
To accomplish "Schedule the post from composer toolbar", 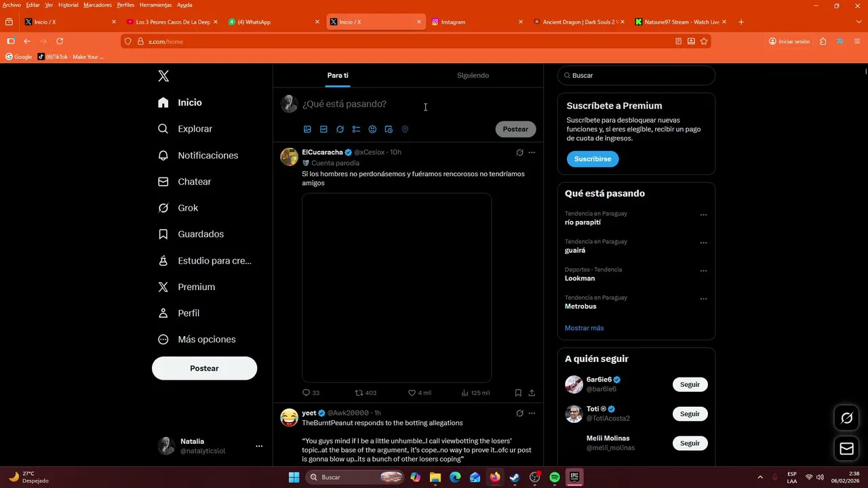I will click(x=389, y=129).
